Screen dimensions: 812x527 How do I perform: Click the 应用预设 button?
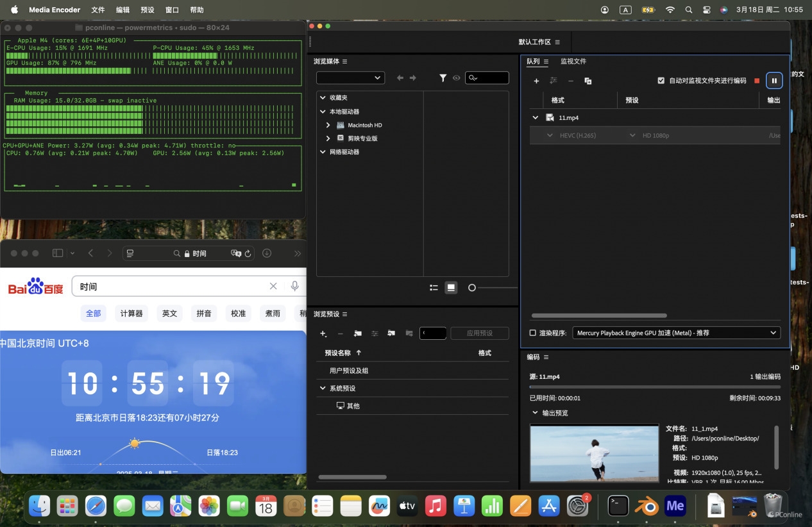click(x=479, y=333)
